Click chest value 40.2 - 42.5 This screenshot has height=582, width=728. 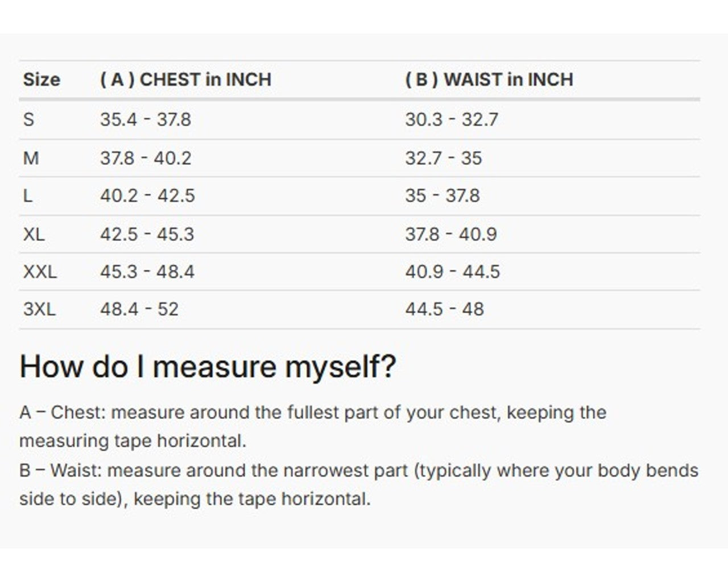tap(147, 196)
